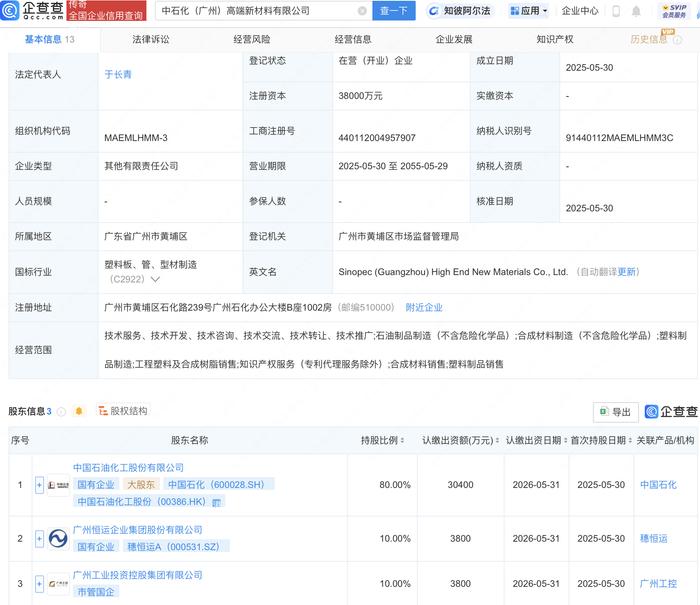Open the 经营信息 tab
This screenshot has width=700, height=605.
tap(353, 40)
